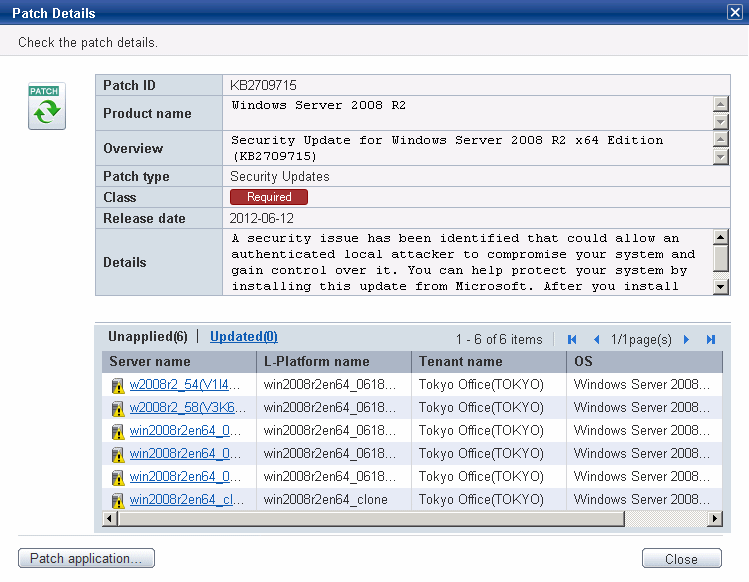Sort by L-Platform name column header
This screenshot has width=749, height=582.
click(x=334, y=362)
